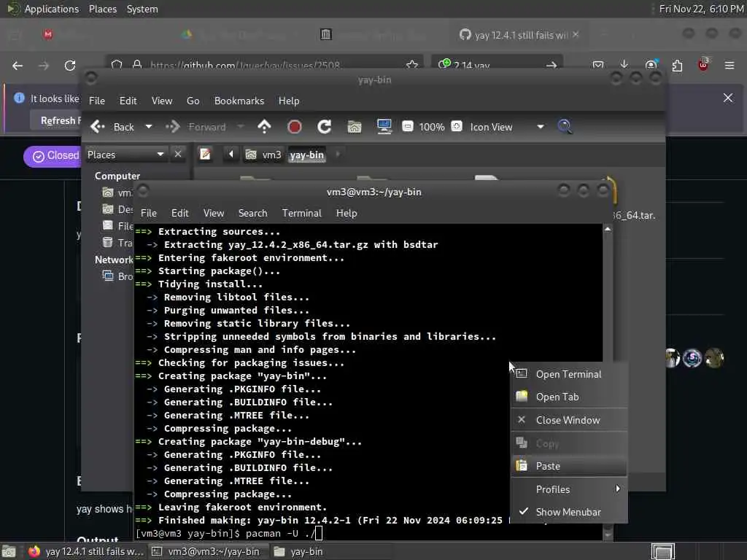The image size is (747, 560).
Task: Click the Closed issue status badge
Action: [53, 156]
